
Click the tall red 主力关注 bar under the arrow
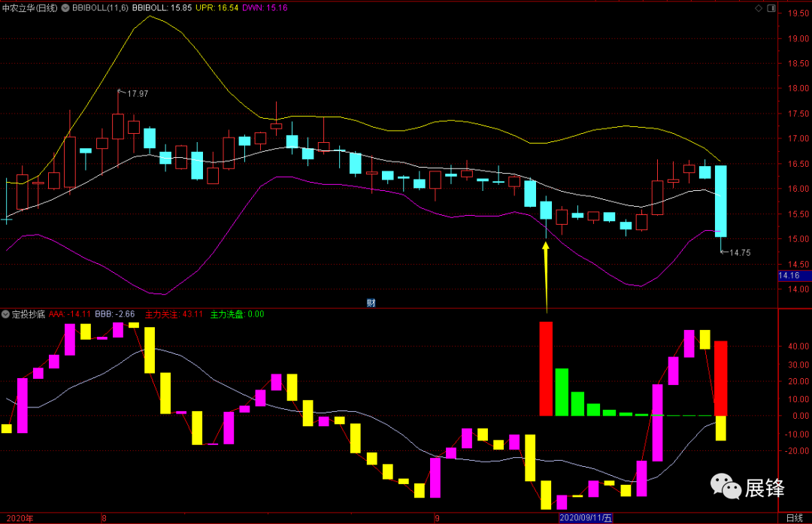click(546, 368)
